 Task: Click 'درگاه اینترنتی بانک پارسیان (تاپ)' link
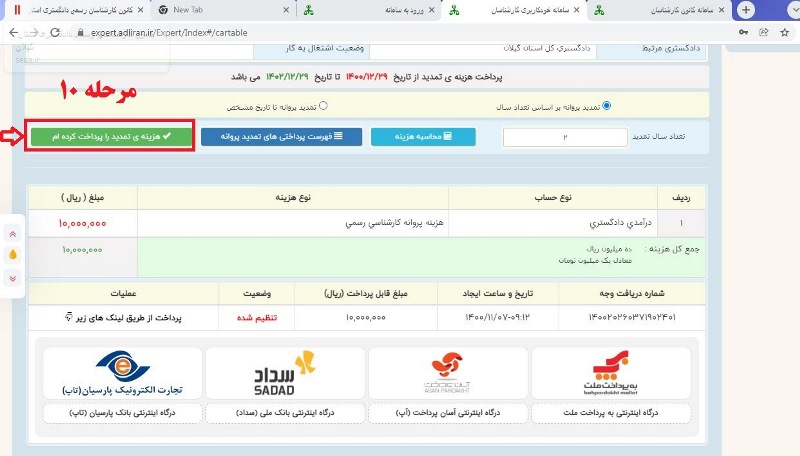(x=122, y=413)
